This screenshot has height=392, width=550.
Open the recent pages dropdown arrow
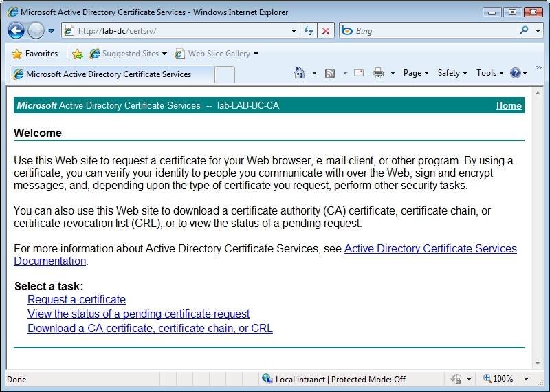tap(51, 31)
